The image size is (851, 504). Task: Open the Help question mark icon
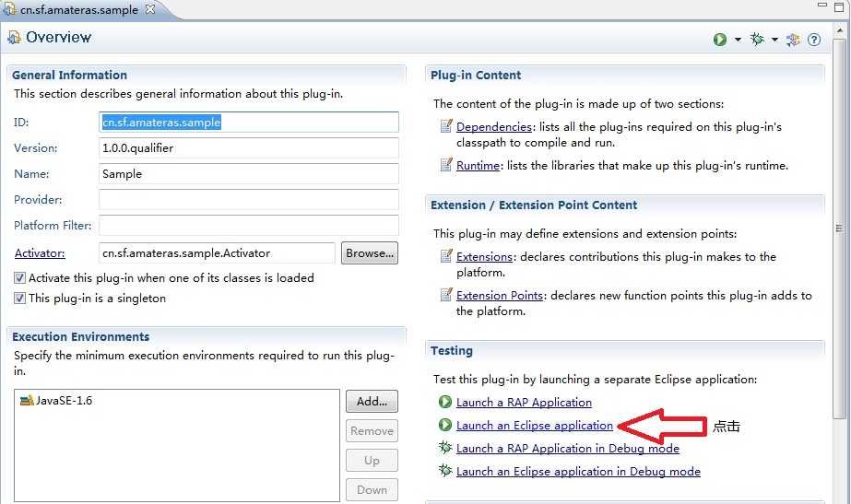813,40
